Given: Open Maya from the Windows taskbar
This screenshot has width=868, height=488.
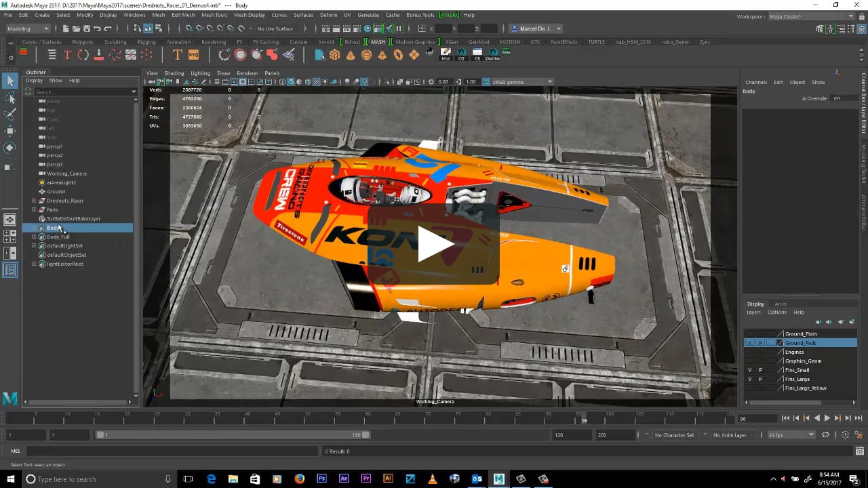Looking at the screenshot, I should 499,479.
